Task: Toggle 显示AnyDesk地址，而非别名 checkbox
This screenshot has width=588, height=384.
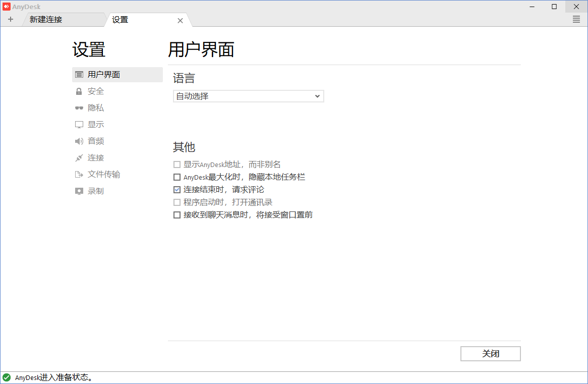Action: [177, 165]
